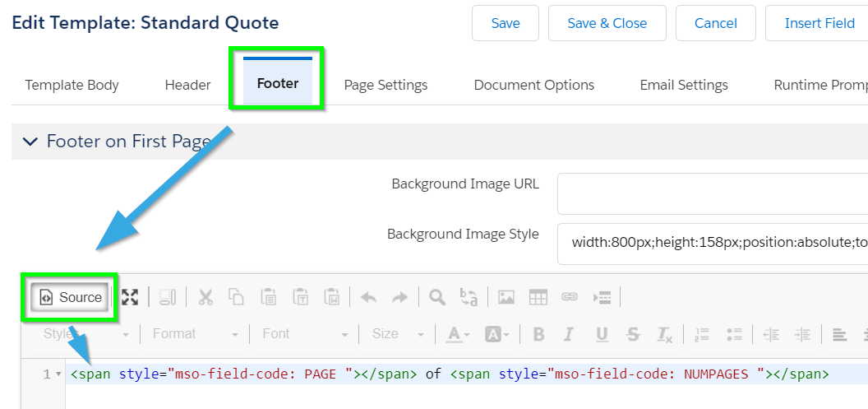Collapse the Footer on First Page section
Viewport: 868px width, 409px height.
(30, 142)
